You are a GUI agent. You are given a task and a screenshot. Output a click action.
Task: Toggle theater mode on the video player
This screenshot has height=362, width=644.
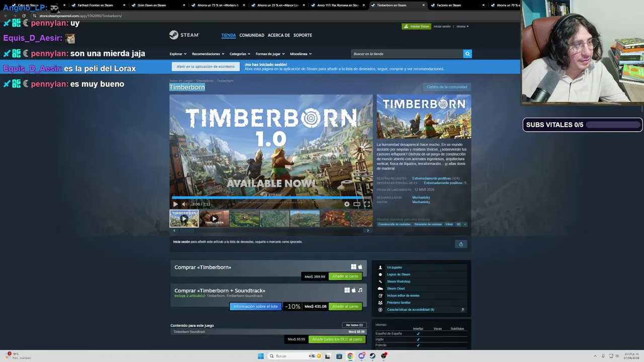(x=357, y=204)
